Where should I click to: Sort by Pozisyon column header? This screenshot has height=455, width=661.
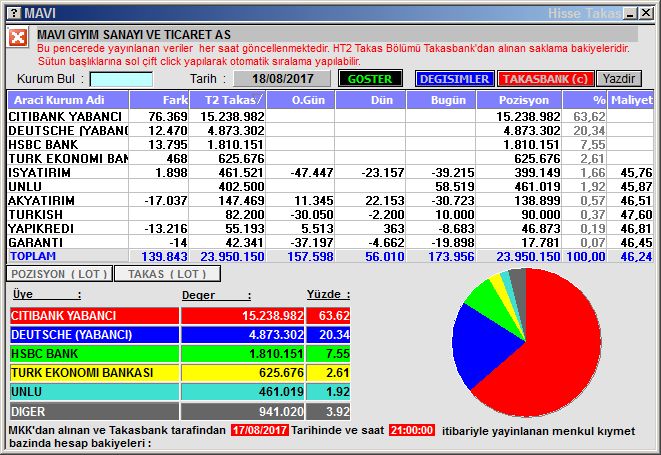(519, 100)
